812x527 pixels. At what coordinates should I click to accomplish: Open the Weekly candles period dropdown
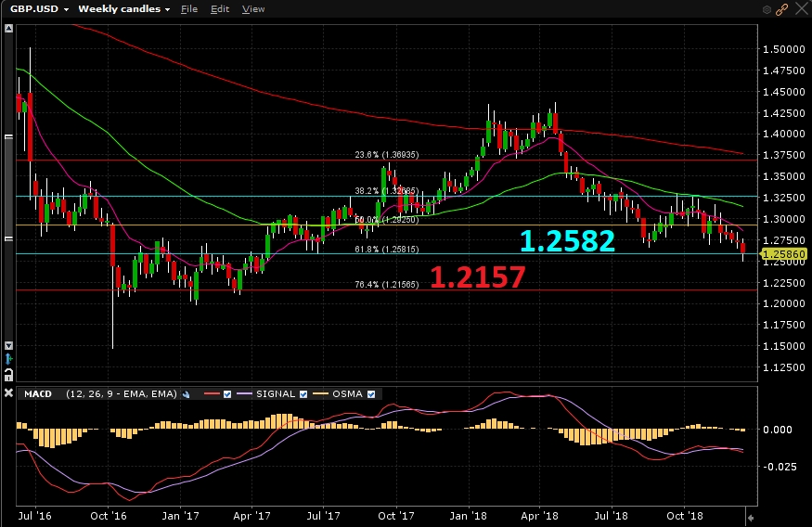[x=123, y=8]
